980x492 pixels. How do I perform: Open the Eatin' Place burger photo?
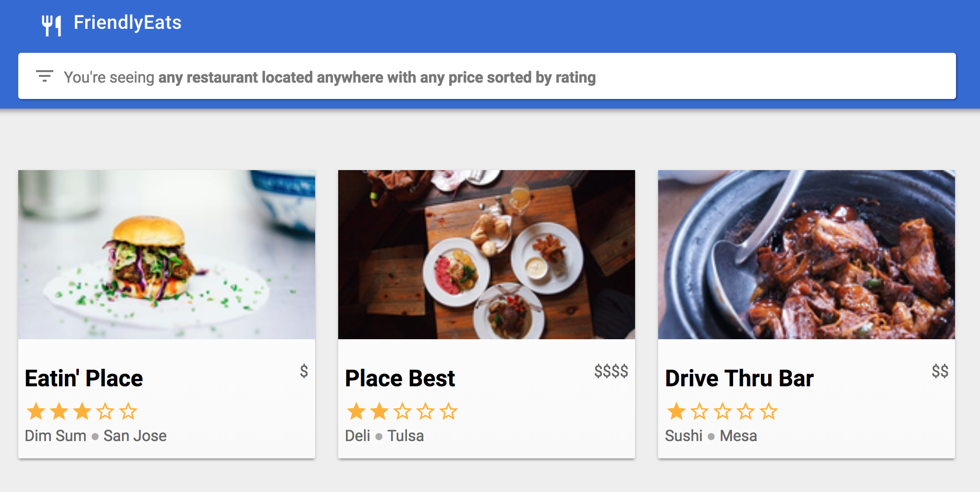(x=167, y=255)
